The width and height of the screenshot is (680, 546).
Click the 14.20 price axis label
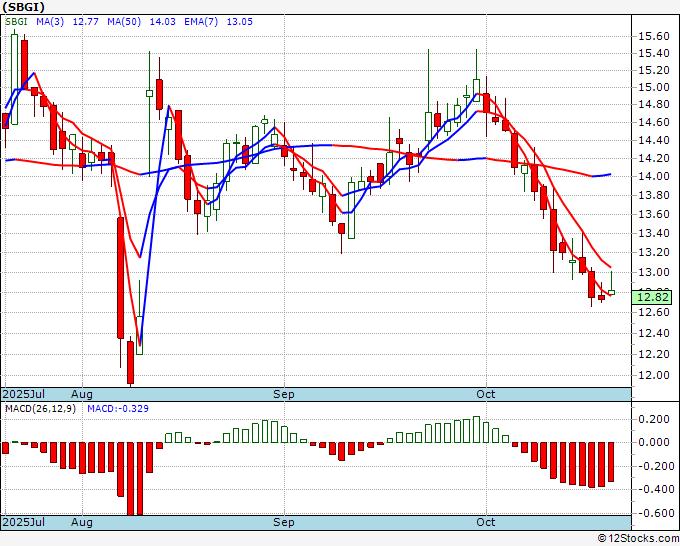654,158
